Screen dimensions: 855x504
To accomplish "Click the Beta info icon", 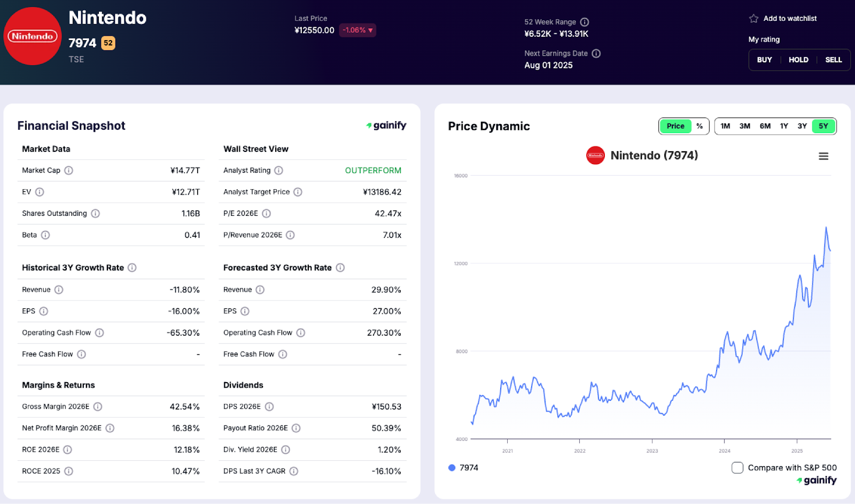I will click(x=45, y=235).
